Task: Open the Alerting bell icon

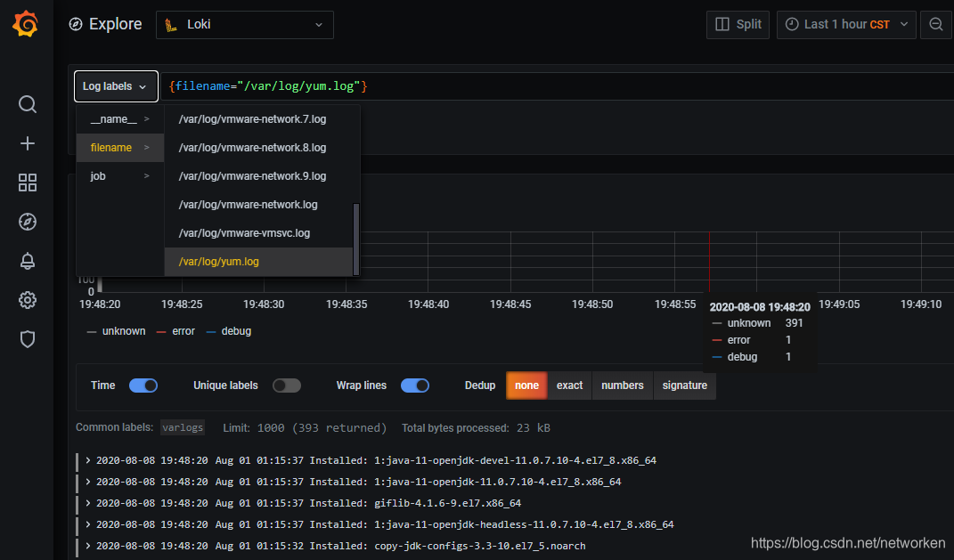Action: (x=28, y=261)
